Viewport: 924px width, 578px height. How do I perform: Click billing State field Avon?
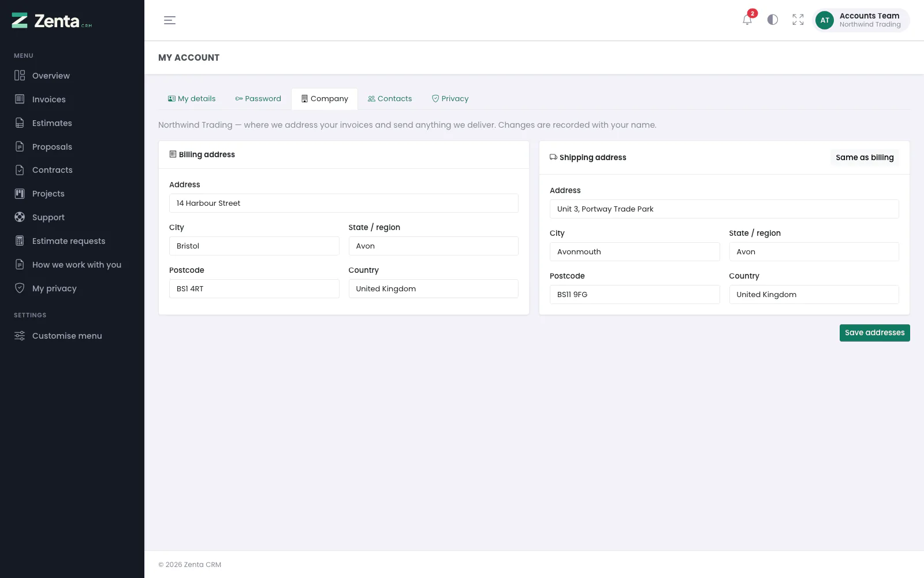pos(433,246)
